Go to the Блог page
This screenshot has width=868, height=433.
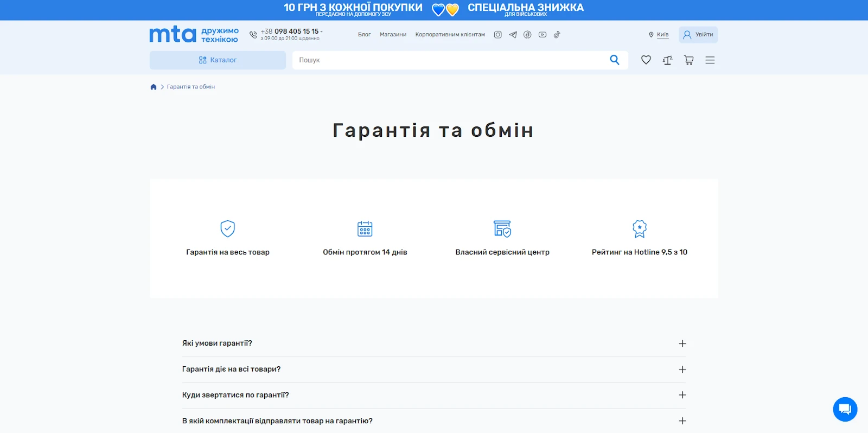364,35
